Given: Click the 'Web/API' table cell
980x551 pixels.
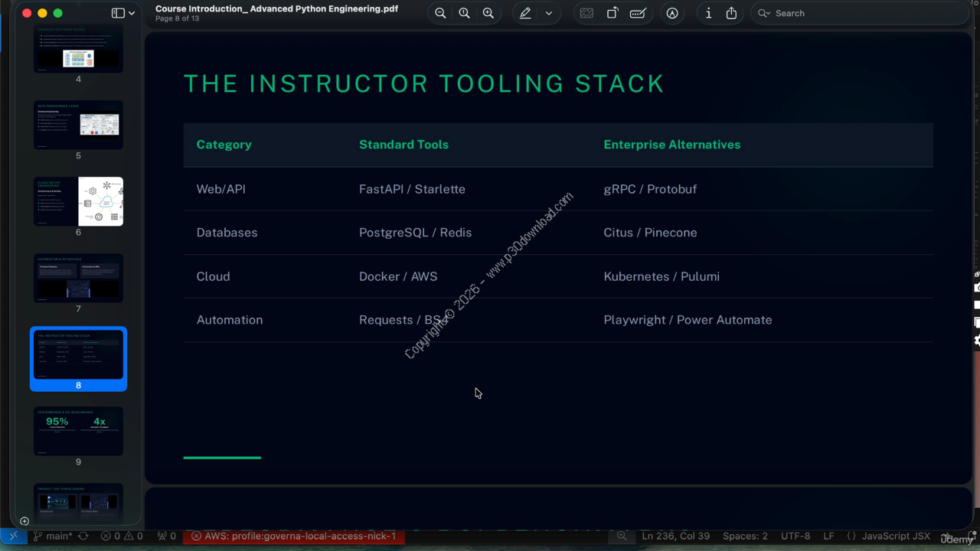Looking at the screenshot, I should pyautogui.click(x=221, y=189).
